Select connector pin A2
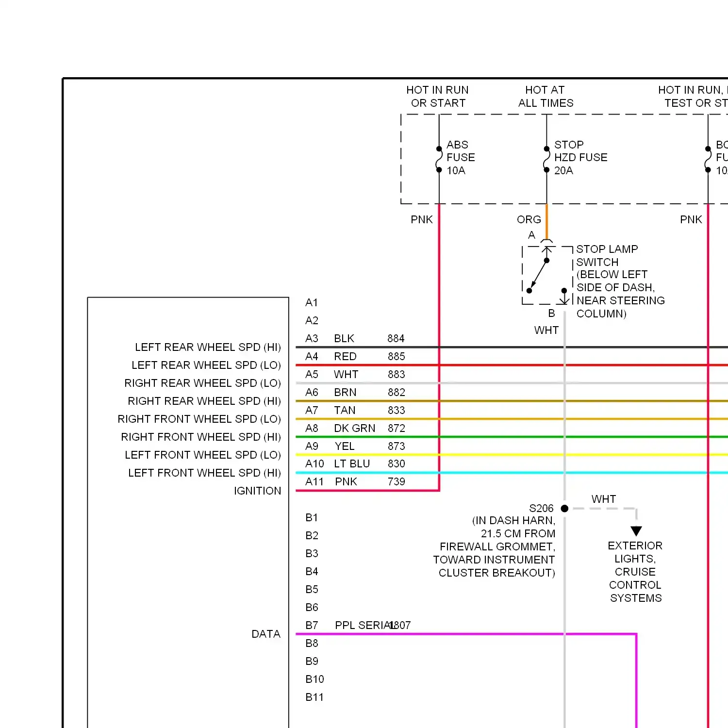728x728 pixels. click(x=312, y=321)
